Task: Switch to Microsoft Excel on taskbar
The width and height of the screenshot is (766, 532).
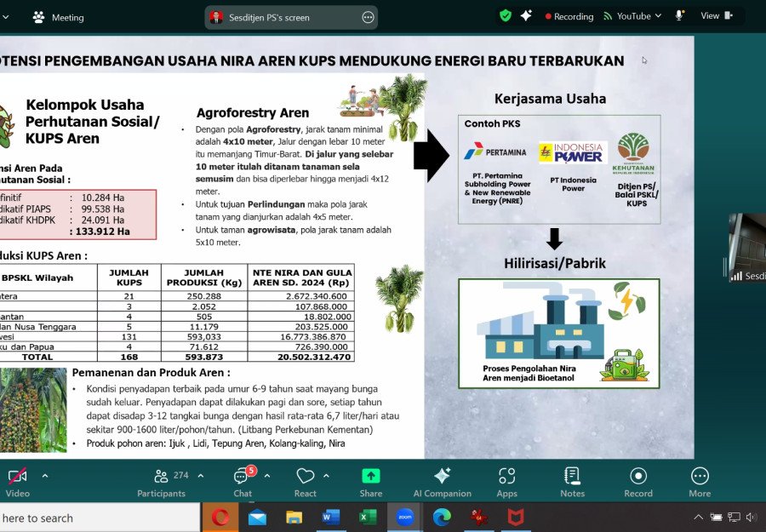Action: [368, 517]
